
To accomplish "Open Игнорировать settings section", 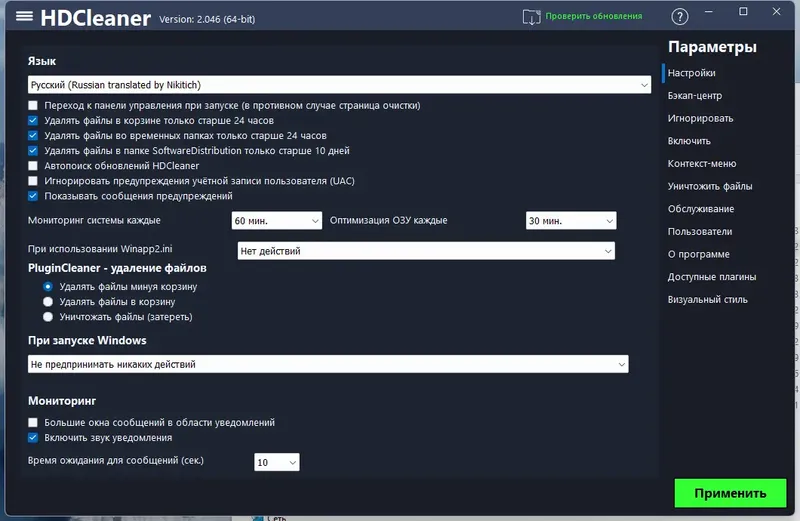I will coord(701,118).
